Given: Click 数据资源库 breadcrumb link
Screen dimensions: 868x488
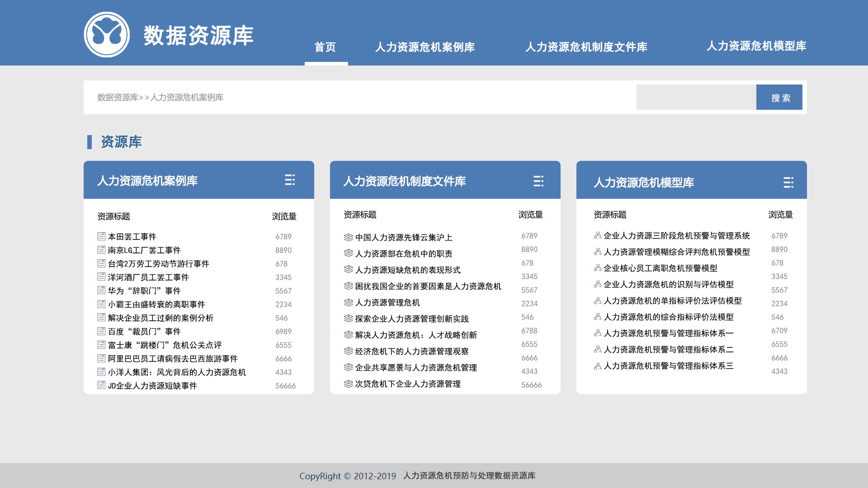Looking at the screenshot, I should click(118, 98).
